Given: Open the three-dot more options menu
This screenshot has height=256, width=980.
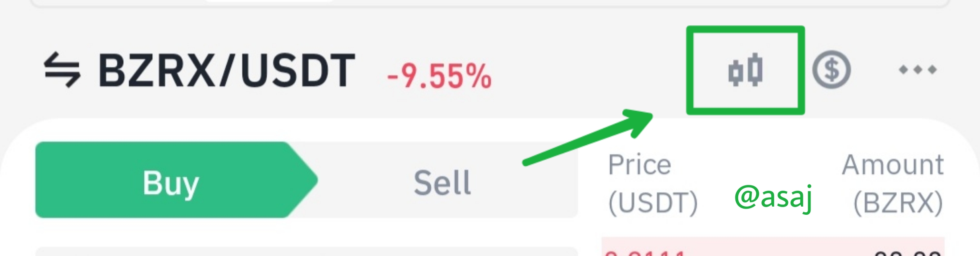Looking at the screenshot, I should [918, 70].
